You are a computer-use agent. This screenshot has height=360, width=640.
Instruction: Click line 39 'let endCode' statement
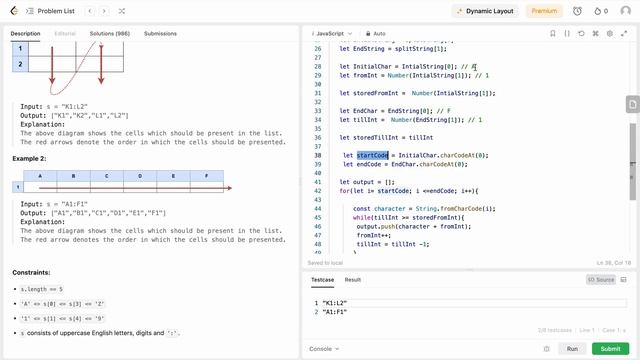(x=405, y=164)
